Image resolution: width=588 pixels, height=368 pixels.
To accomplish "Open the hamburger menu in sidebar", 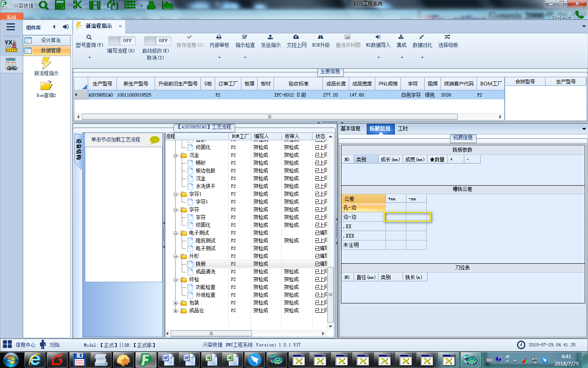I will point(11,27).
